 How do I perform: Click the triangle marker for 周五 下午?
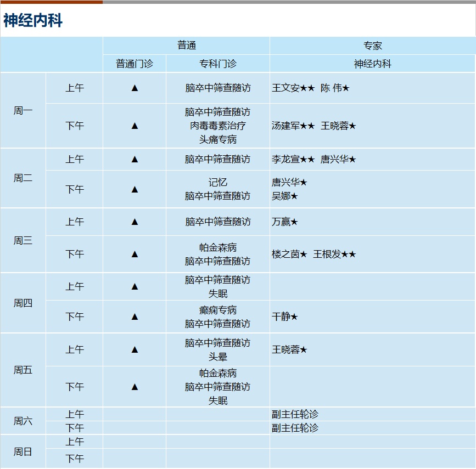point(135,387)
